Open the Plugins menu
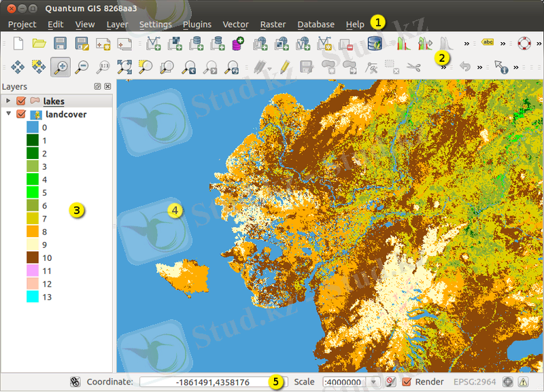The width and height of the screenshot is (544, 392). (197, 24)
